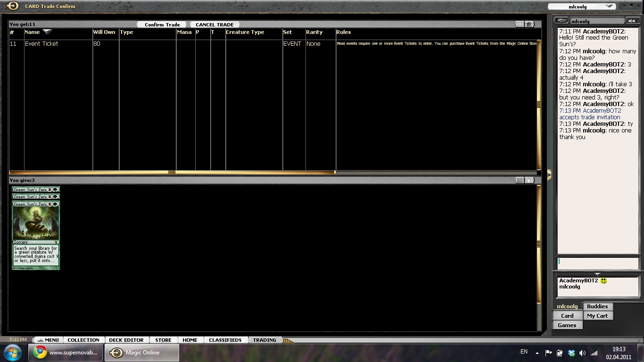Open the My Cart tab
Image resolution: width=644 pixels, height=362 pixels.
tap(597, 316)
